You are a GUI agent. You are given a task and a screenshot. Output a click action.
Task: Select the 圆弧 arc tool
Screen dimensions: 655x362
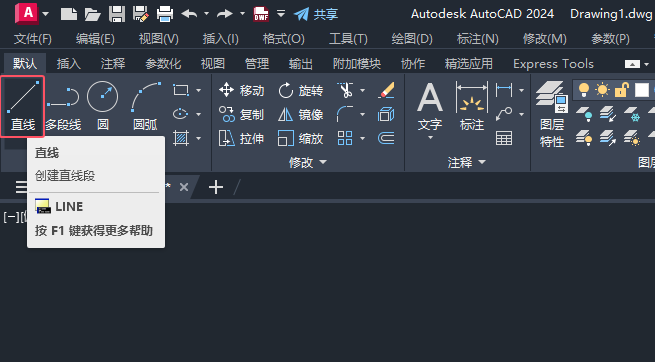pos(145,106)
